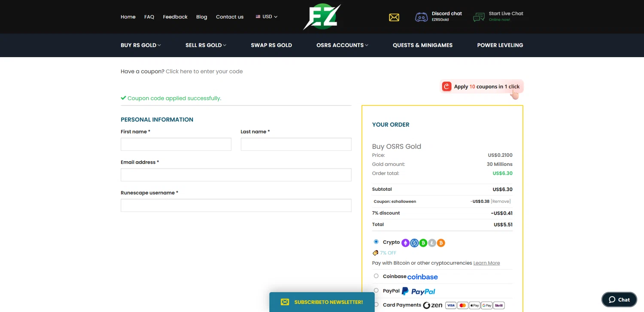The image size is (644, 312).
Task: Click the Discord chat icon
Action: coord(421,17)
